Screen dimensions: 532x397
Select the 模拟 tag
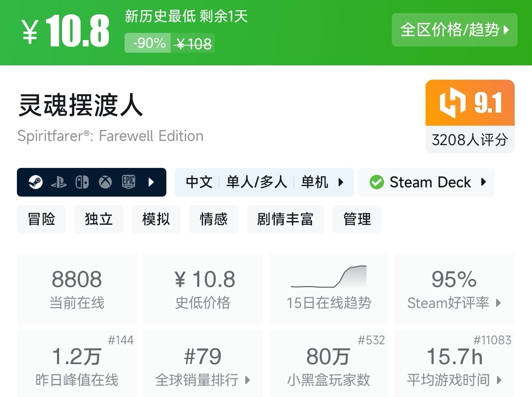pyautogui.click(x=156, y=219)
